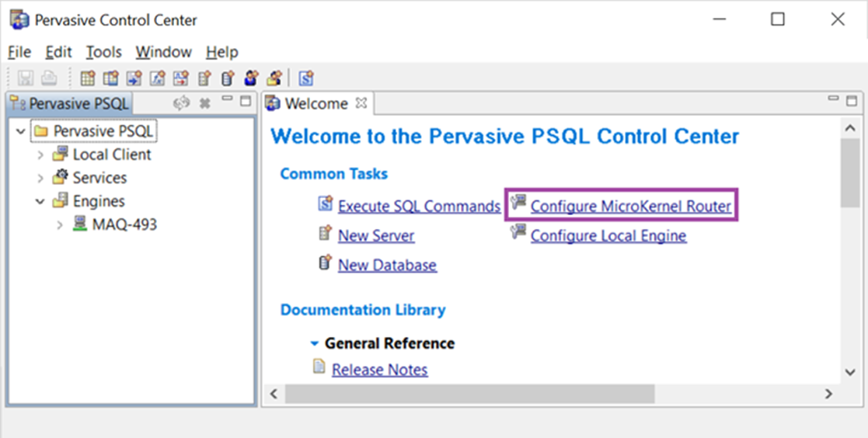
Task: Expand the MAQ-493 engine node
Action: pyautogui.click(x=60, y=224)
